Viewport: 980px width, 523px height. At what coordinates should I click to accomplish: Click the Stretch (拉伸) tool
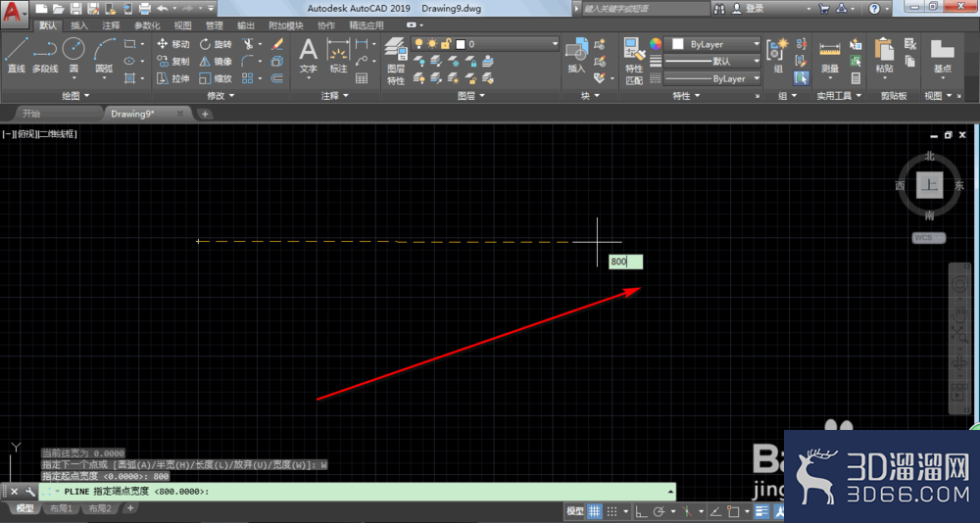[173, 78]
